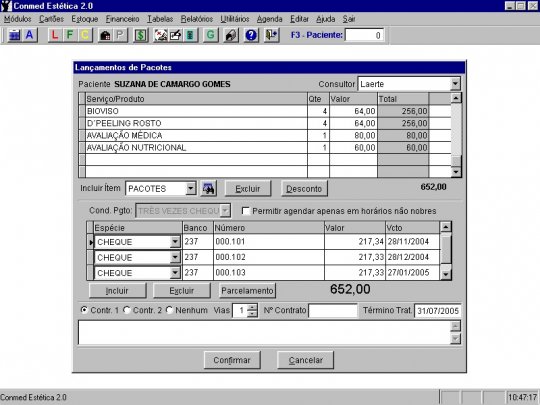
Task: Click the Nº Contrato input field
Action: [x=333, y=310]
